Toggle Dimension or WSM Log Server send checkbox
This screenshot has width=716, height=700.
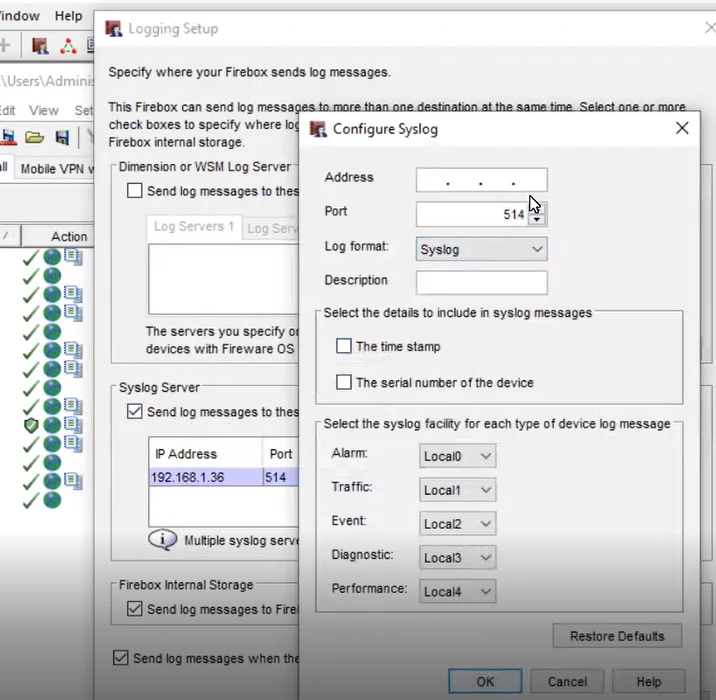coord(135,190)
